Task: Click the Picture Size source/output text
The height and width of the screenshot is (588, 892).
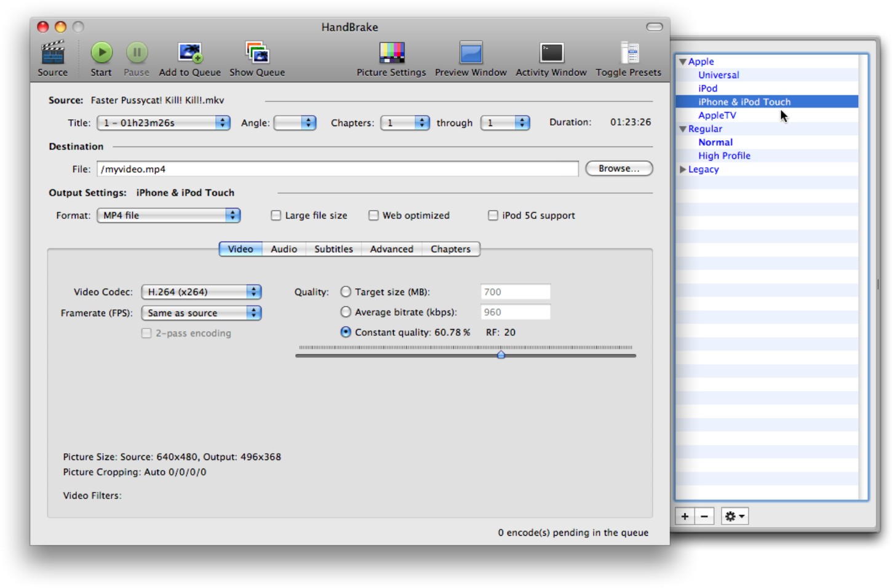Action: 172,457
